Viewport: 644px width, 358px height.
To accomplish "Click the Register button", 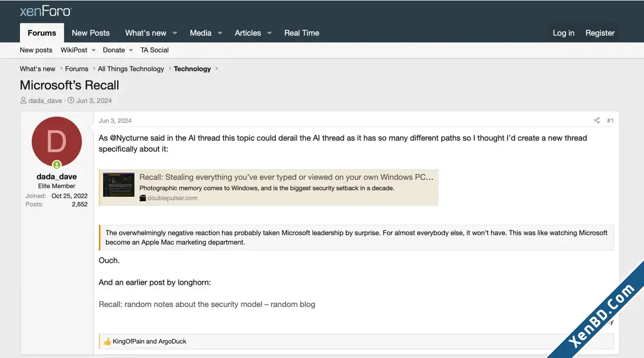I will tap(600, 33).
